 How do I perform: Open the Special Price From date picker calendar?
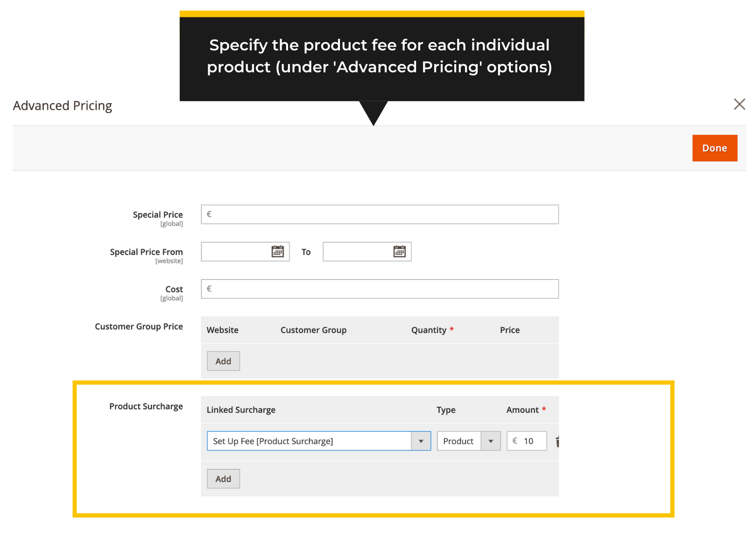[277, 252]
